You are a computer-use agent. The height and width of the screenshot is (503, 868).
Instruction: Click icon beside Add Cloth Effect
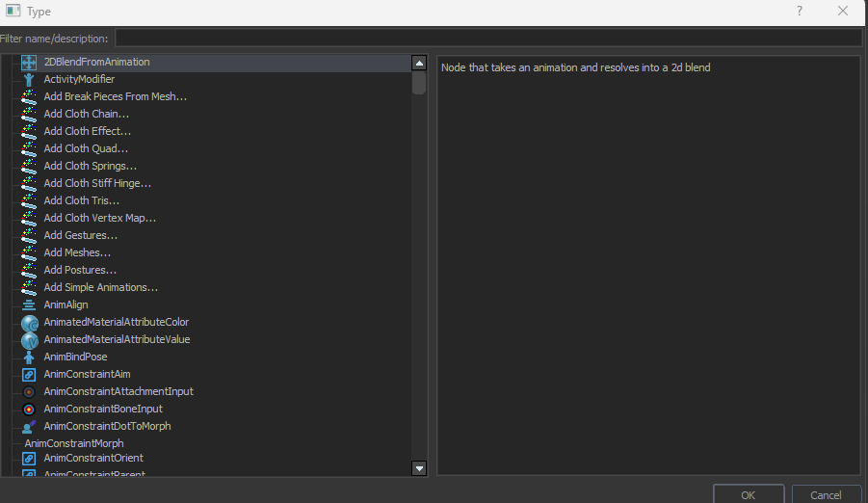click(29, 131)
